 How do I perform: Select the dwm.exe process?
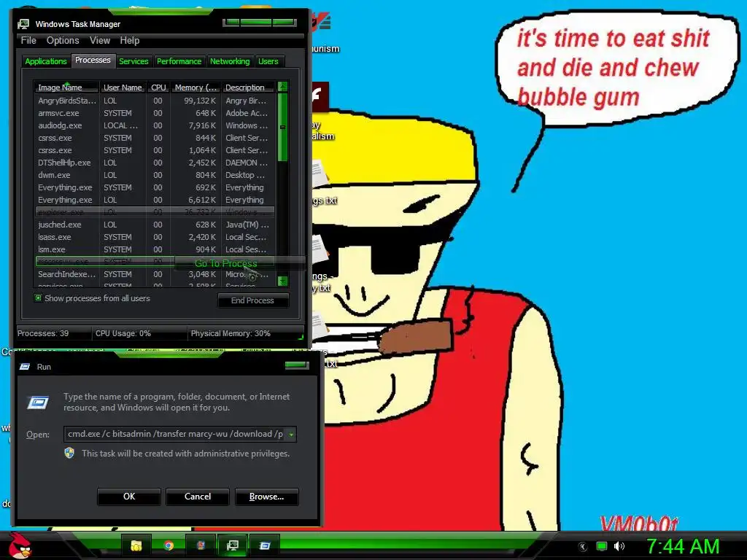click(x=155, y=175)
